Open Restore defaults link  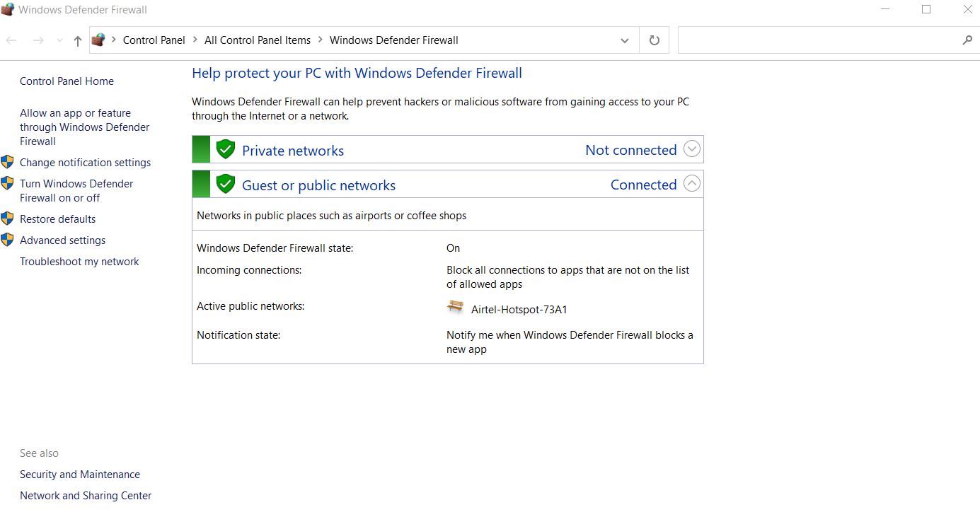57,219
